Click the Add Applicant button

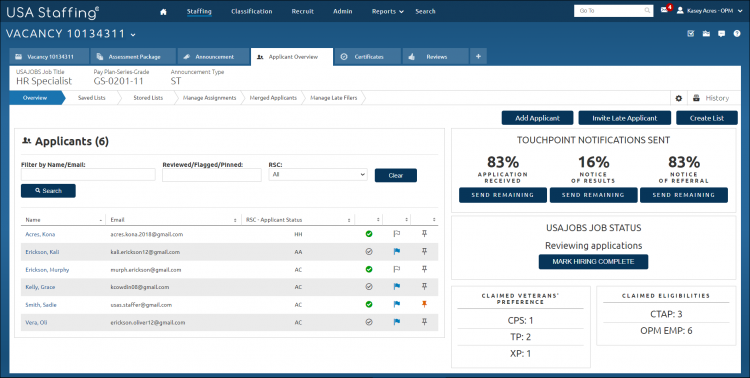[x=537, y=118]
